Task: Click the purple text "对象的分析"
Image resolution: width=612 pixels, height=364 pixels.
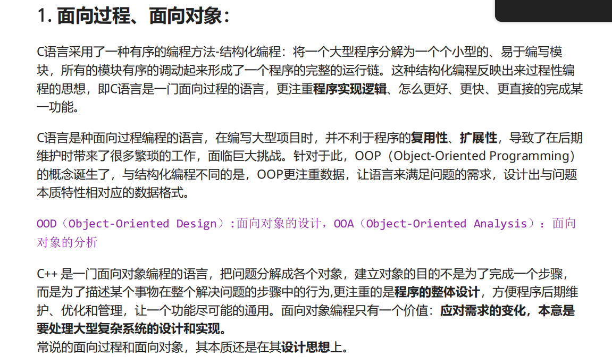Action: [67, 242]
